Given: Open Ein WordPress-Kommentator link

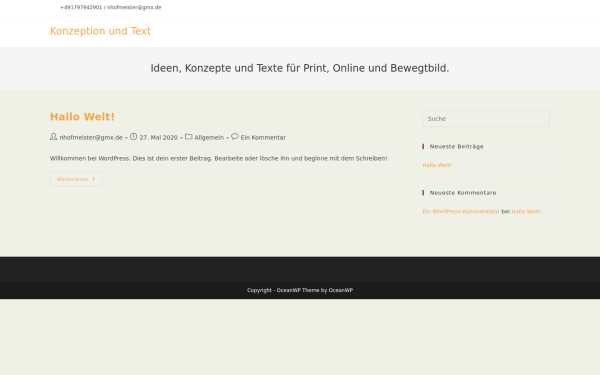Looking at the screenshot, I should click(x=461, y=212).
